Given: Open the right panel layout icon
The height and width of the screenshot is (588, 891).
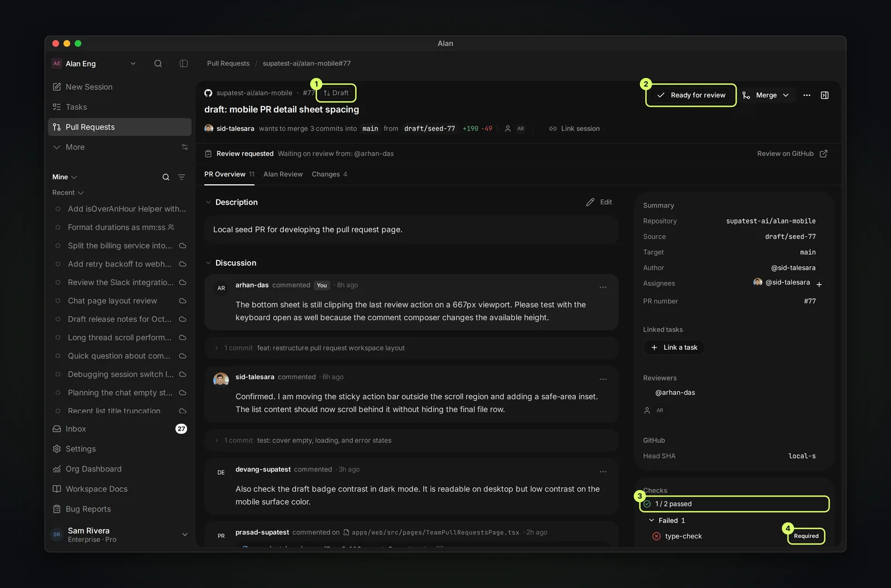Looking at the screenshot, I should point(825,95).
